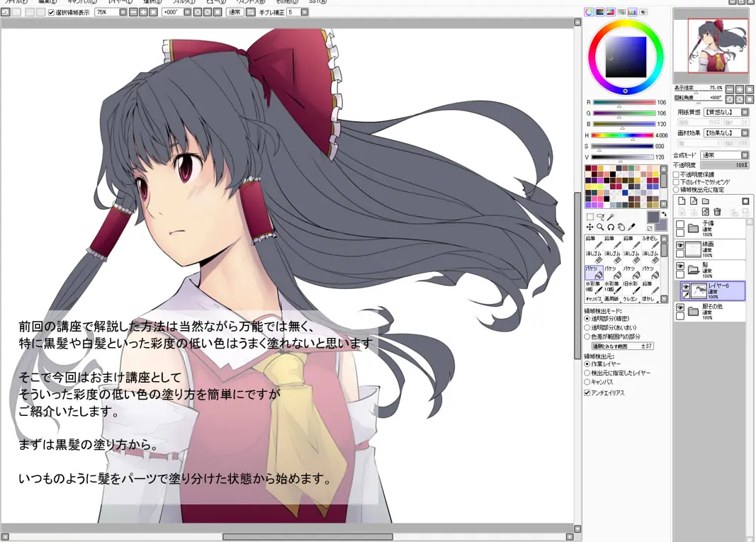
Task: Toggle the scratchpad panel icon
Action: pos(643,12)
